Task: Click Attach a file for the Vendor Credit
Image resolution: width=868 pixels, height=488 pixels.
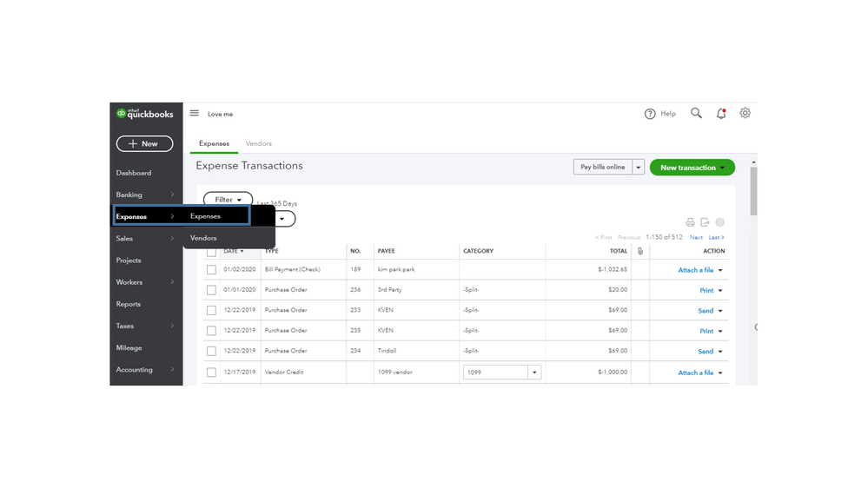Action: 696,373
